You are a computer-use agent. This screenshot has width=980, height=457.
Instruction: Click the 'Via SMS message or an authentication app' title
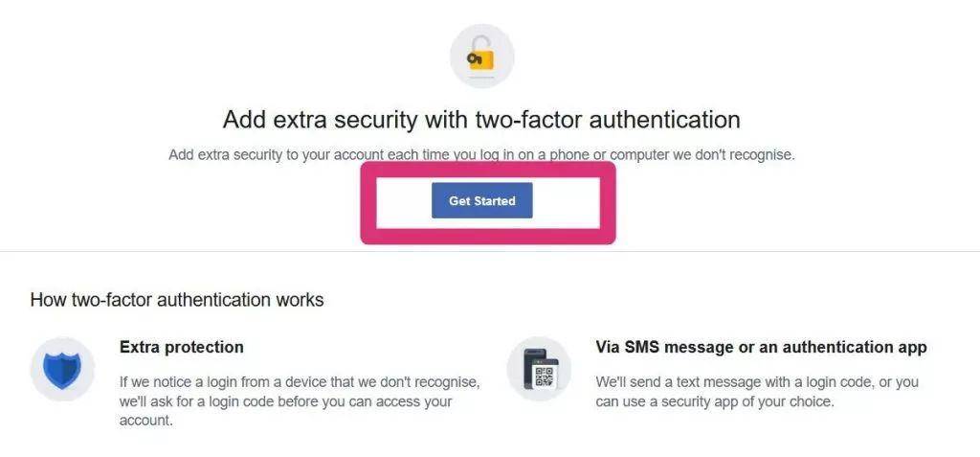761,347
